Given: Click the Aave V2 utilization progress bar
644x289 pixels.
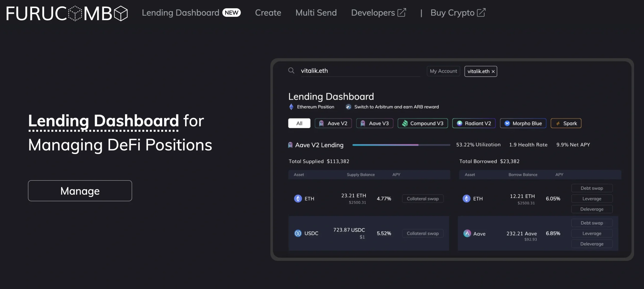Looking at the screenshot, I should point(401,145).
